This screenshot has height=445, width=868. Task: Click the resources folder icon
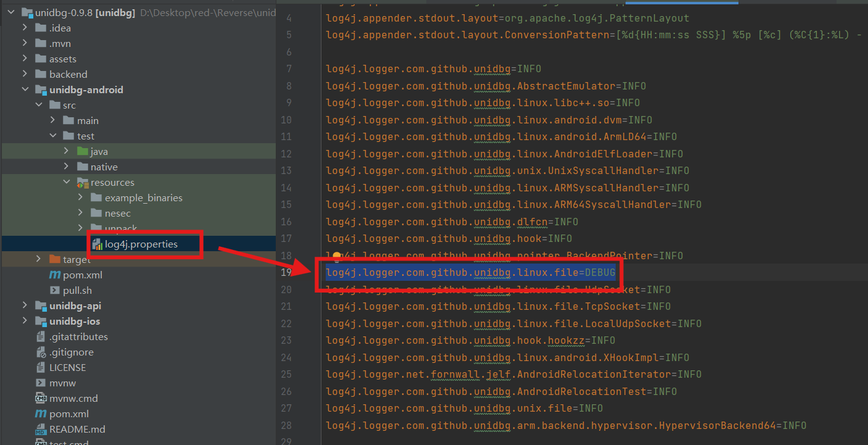pyautogui.click(x=83, y=183)
